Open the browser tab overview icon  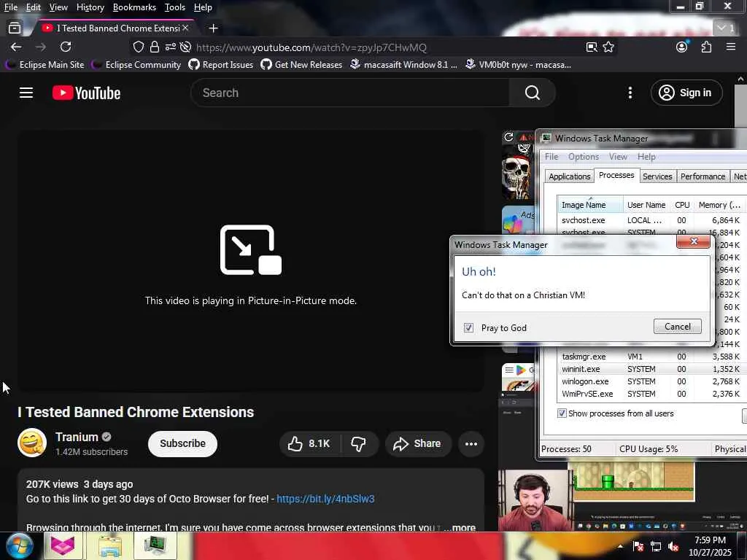click(x=15, y=28)
